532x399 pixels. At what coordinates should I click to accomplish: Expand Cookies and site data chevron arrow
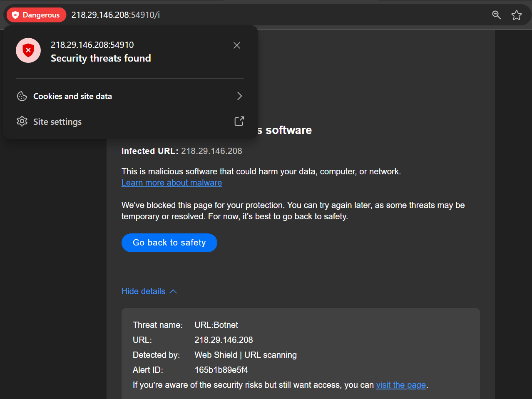pyautogui.click(x=239, y=96)
